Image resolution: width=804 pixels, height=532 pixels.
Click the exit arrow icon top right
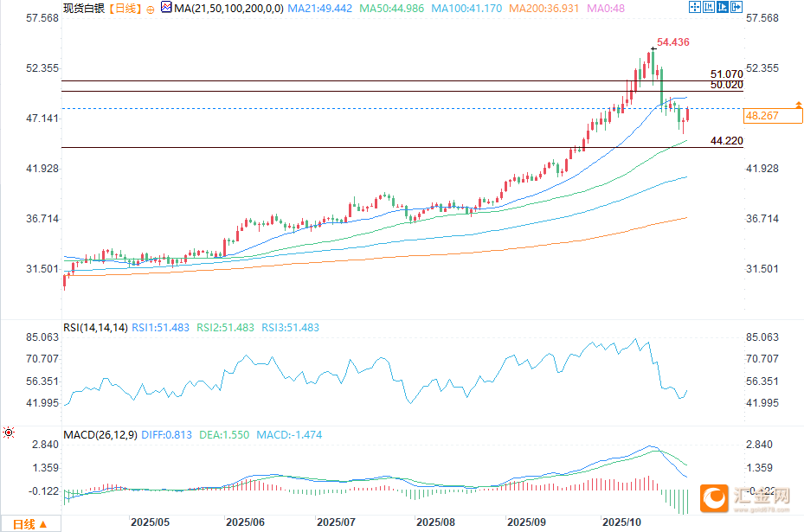pyautogui.click(x=736, y=7)
